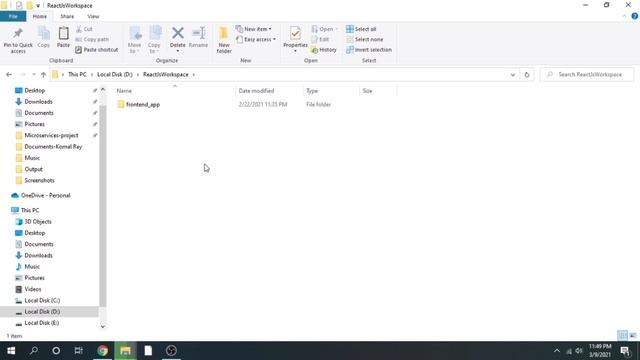Screen dimensions: 640x360
Task: Click the Rename icon
Action: [198, 38]
